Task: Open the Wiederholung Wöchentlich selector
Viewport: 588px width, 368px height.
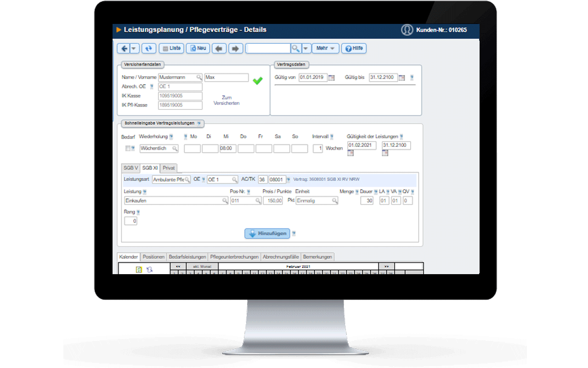Action: (159, 149)
